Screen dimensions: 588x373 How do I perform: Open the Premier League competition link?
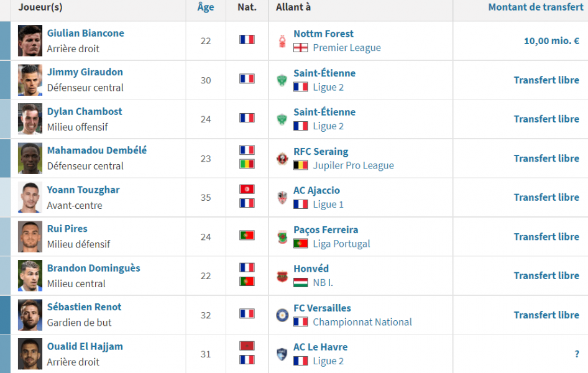coord(347,48)
